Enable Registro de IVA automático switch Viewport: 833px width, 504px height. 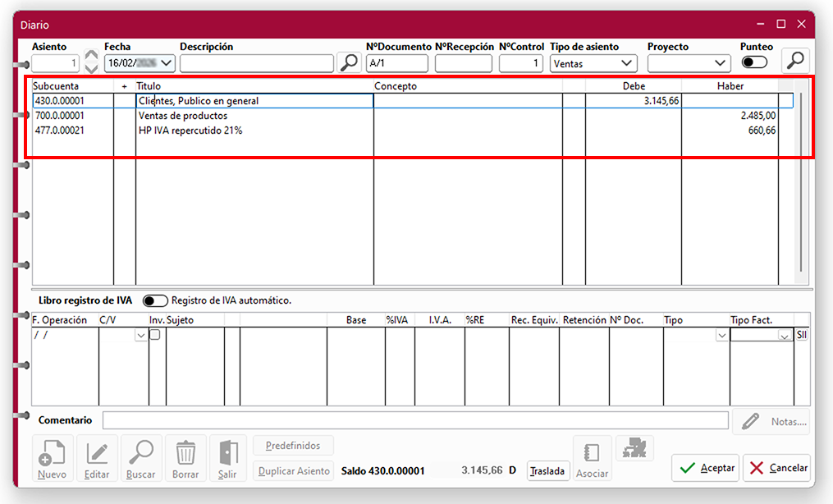tap(155, 300)
